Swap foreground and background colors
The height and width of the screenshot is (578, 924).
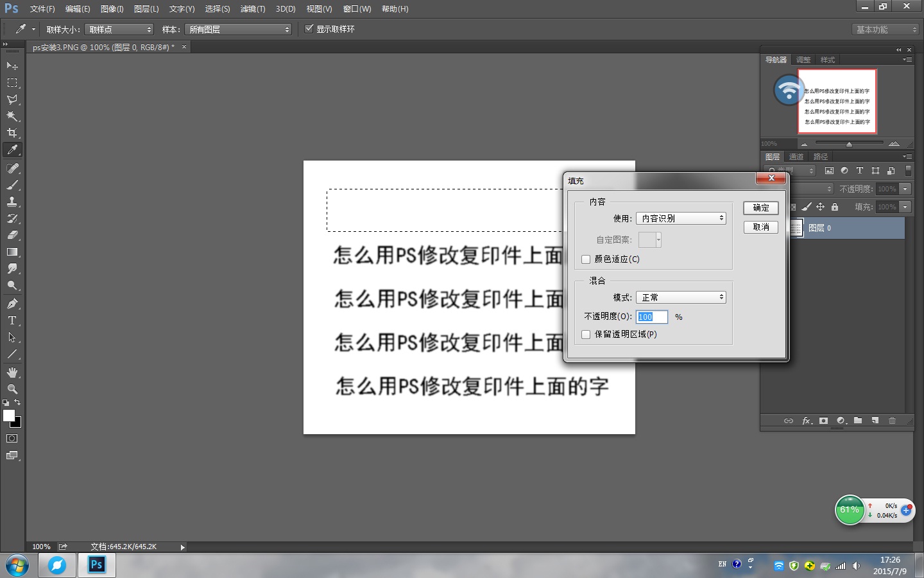tap(17, 403)
